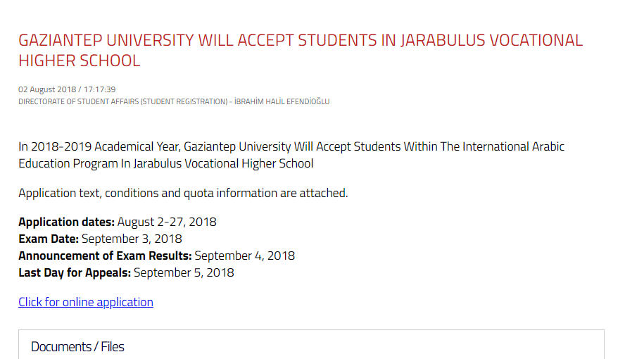Click the 'September 4, 2018' results date
This screenshot has width=644, height=359.
point(245,256)
